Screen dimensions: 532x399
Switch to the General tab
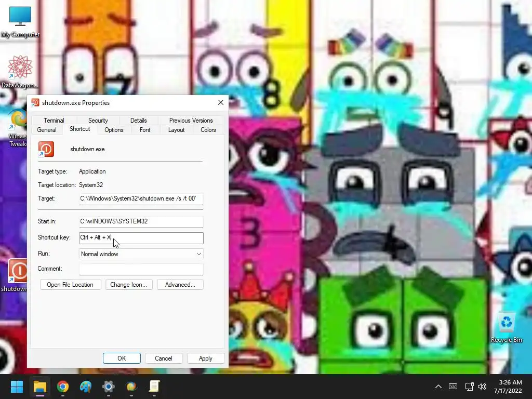47,130
